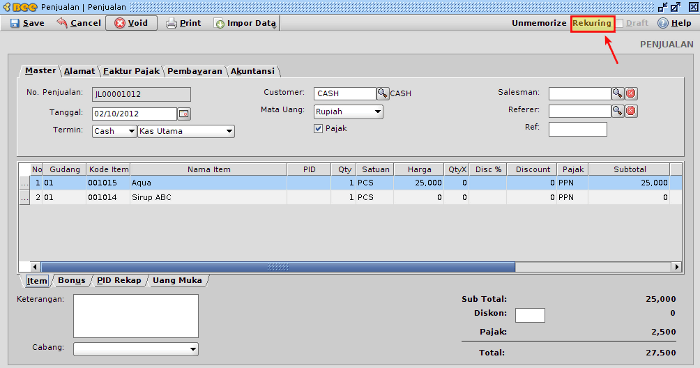The height and width of the screenshot is (368, 700).
Task: Print the sales invoice
Action: pos(183,23)
